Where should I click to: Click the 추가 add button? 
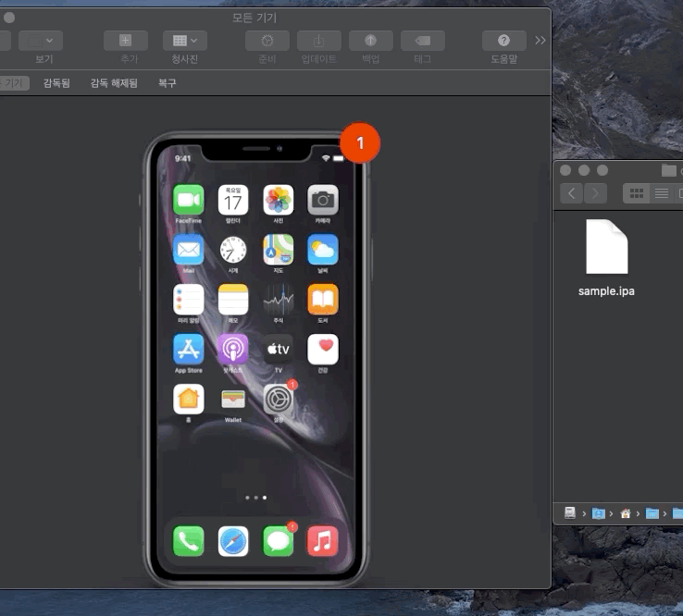coord(126,41)
